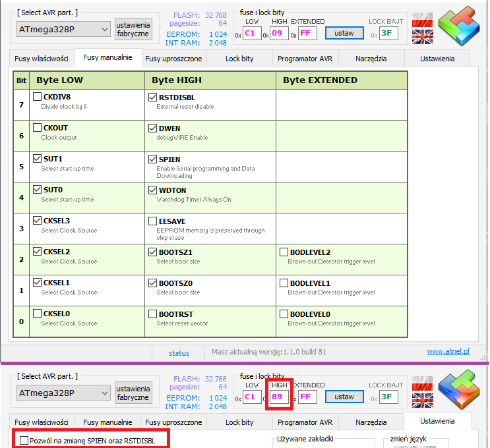Check the CKSEL0 checkbox
Screen dimensions: 490x448
[x=37, y=313]
